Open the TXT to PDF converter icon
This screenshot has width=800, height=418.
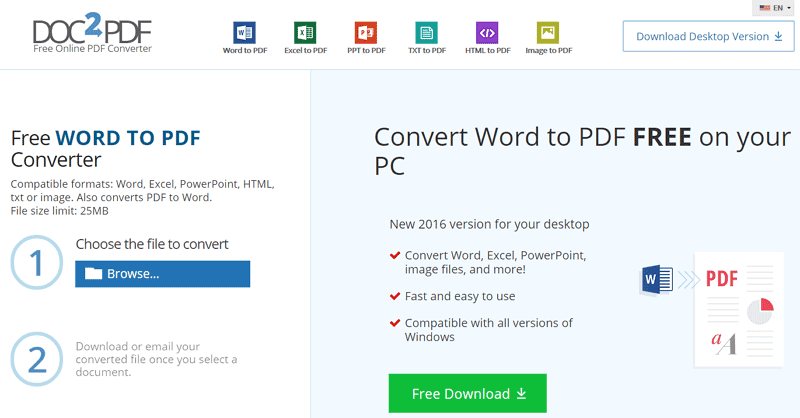[x=427, y=33]
